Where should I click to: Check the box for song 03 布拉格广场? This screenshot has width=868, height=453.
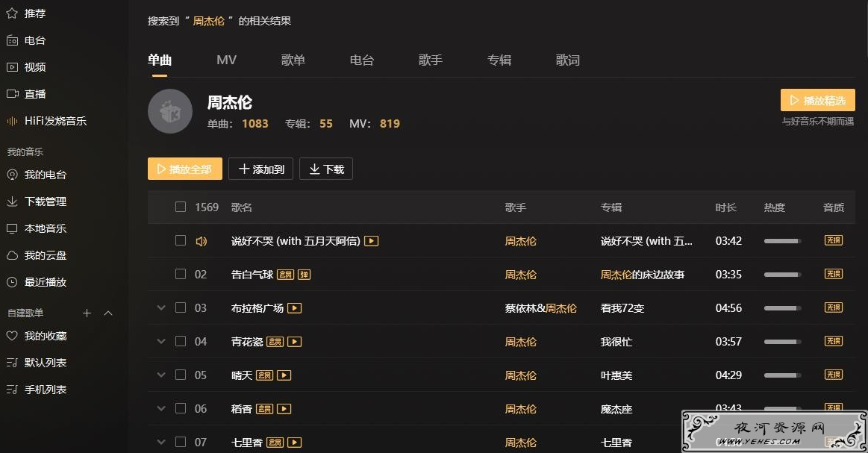coord(181,307)
